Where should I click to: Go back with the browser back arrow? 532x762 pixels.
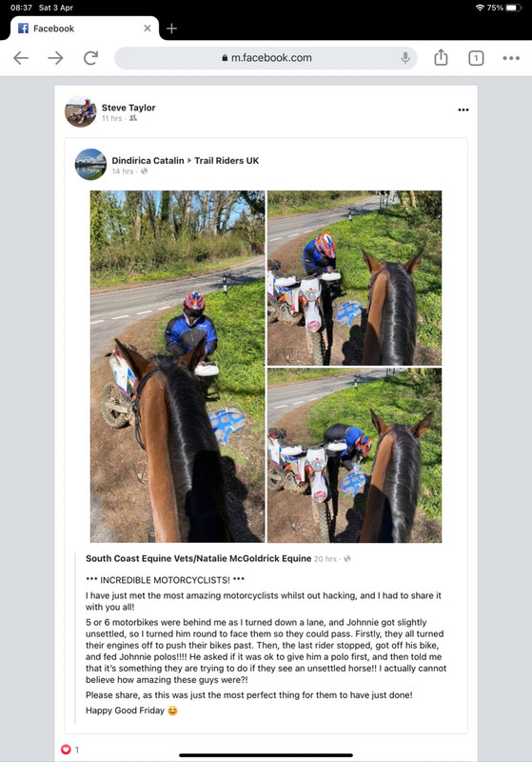pyautogui.click(x=21, y=58)
